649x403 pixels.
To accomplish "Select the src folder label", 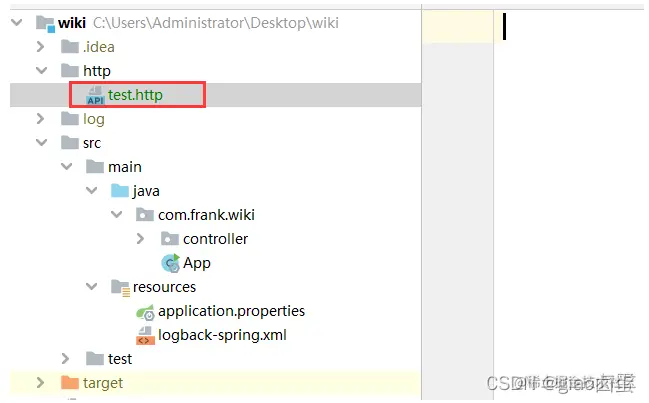I will (x=92, y=143).
